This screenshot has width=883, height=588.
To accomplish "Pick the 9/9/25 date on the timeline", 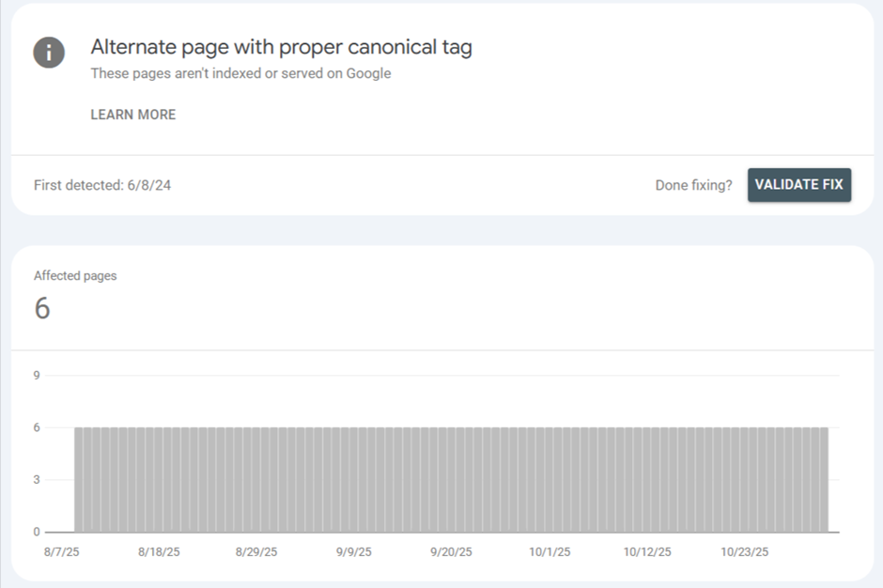I will 354,552.
